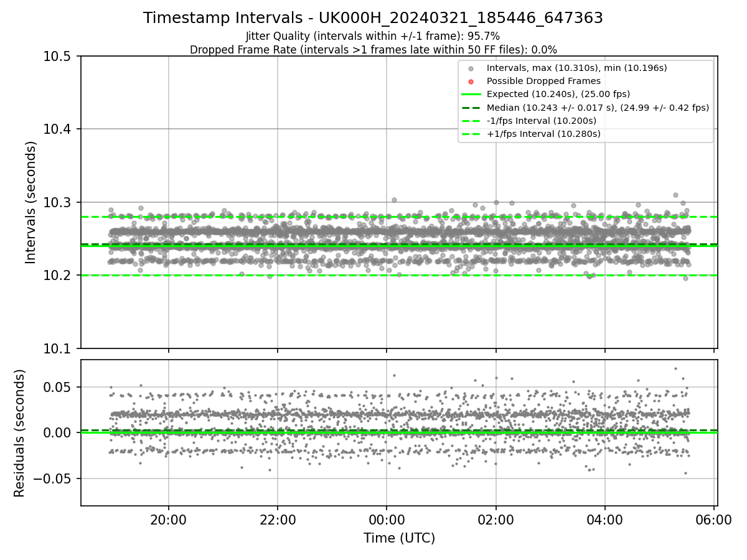
Task: Click the 10.4 y-axis tick label
Action: tap(59, 129)
